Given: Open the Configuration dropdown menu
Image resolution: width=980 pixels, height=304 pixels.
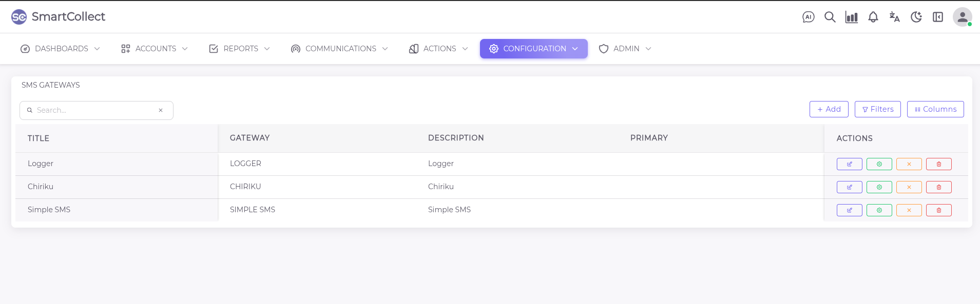Looking at the screenshot, I should [x=534, y=49].
